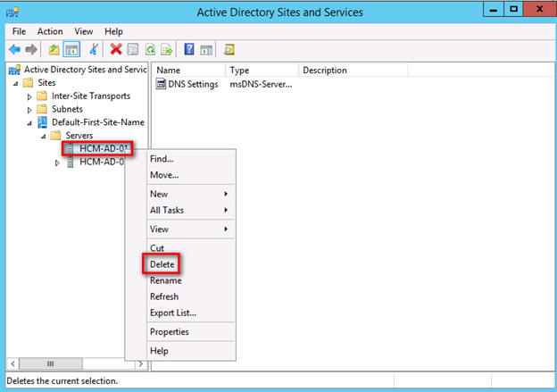The width and height of the screenshot is (557, 392).
Task: Expand the Subnets tree node
Action: [x=30, y=110]
